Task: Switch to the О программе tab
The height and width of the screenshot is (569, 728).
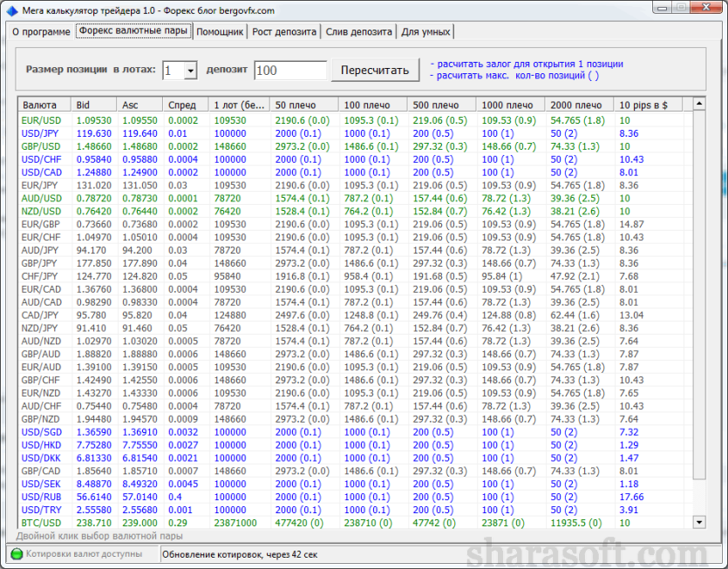Action: click(41, 32)
